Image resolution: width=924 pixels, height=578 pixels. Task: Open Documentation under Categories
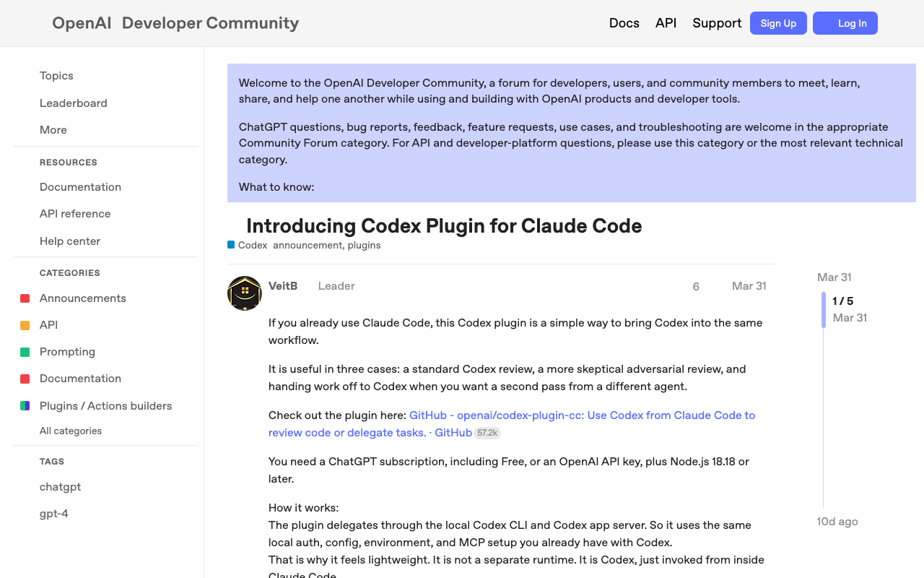[80, 379]
